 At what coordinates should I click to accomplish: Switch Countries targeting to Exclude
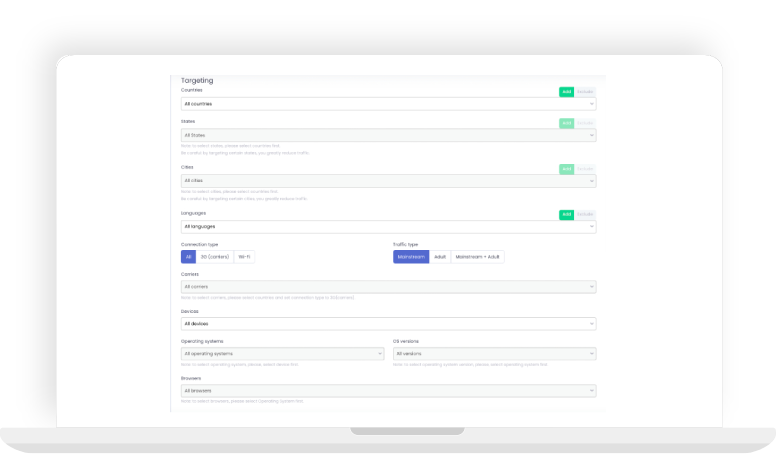click(585, 91)
